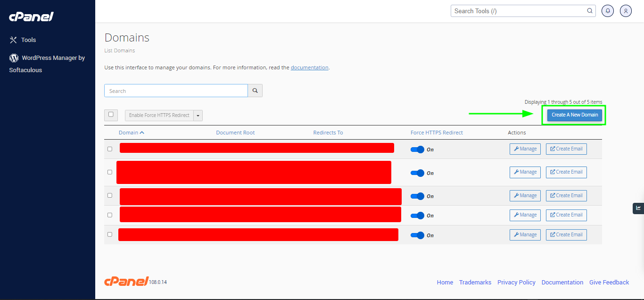The width and height of the screenshot is (644, 300).
Task: Toggle Force HTTPS Redirect for first domain
Action: [x=417, y=150]
